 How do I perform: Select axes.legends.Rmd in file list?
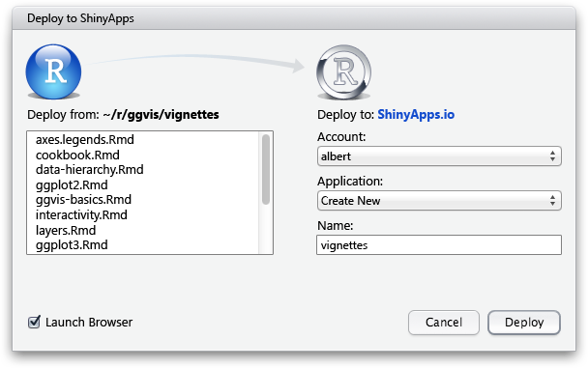coord(85,140)
